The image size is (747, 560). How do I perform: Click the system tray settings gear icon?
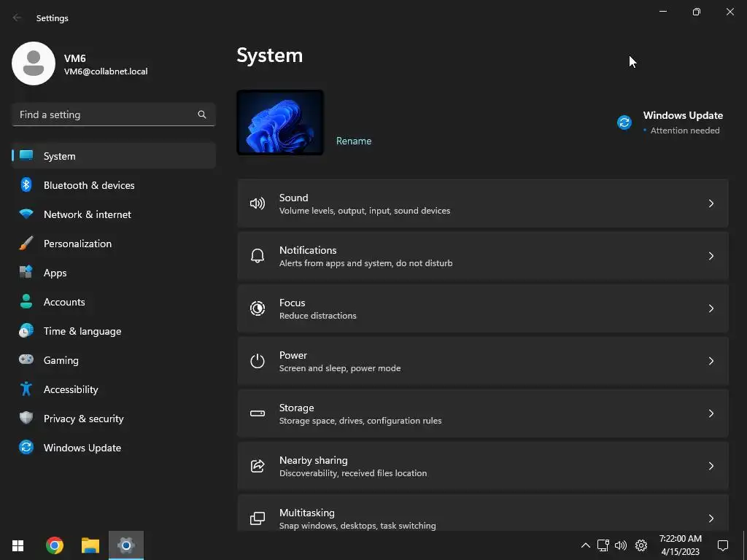click(x=641, y=545)
